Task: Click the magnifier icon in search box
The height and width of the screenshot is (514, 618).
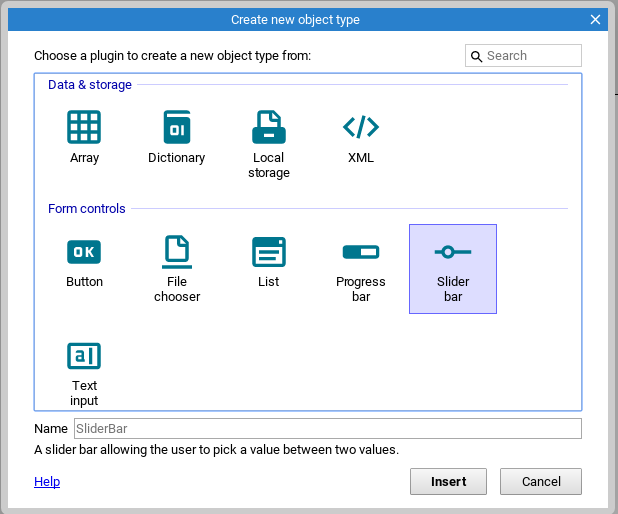Action: [476, 56]
